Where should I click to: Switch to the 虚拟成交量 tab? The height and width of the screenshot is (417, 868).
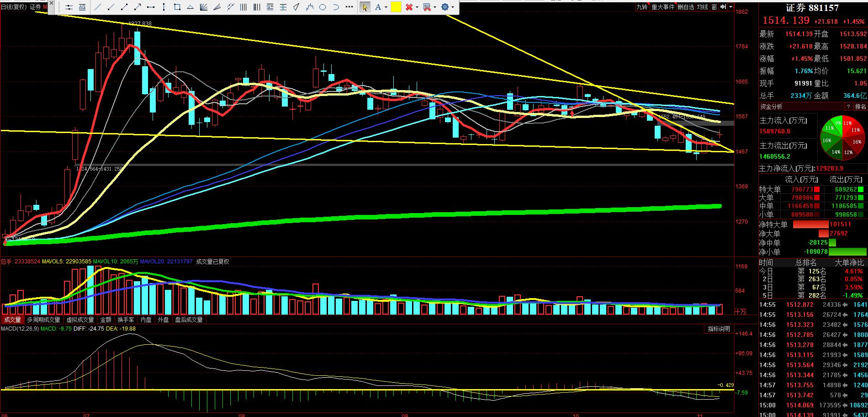pos(80,320)
